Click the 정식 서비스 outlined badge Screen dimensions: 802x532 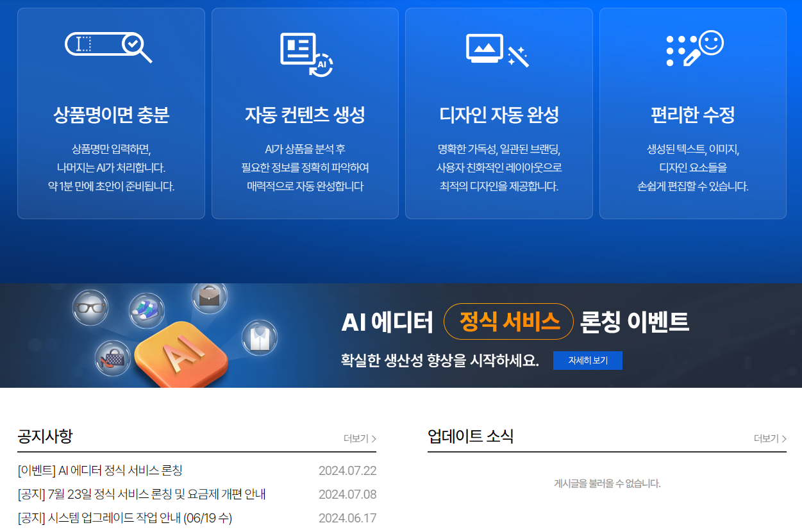[508, 321]
